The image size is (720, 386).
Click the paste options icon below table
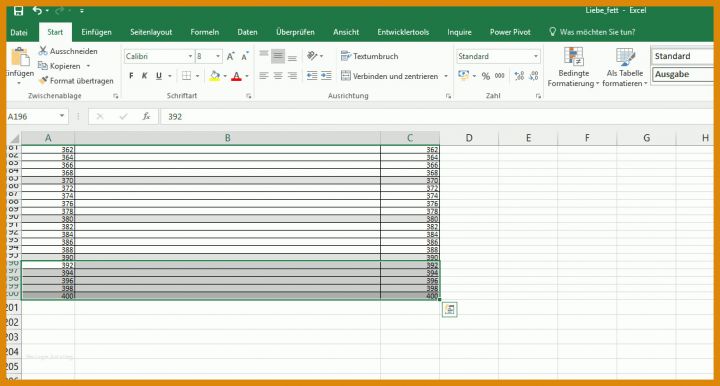[450, 309]
